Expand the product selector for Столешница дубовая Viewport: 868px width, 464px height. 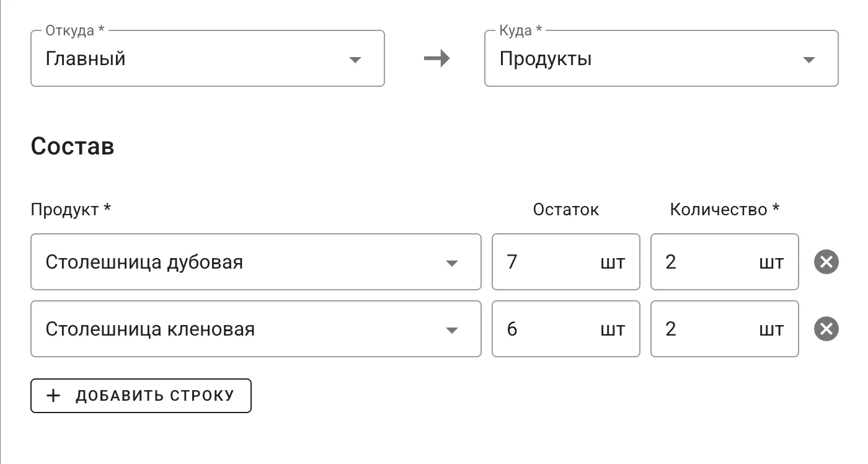pyautogui.click(x=256, y=262)
